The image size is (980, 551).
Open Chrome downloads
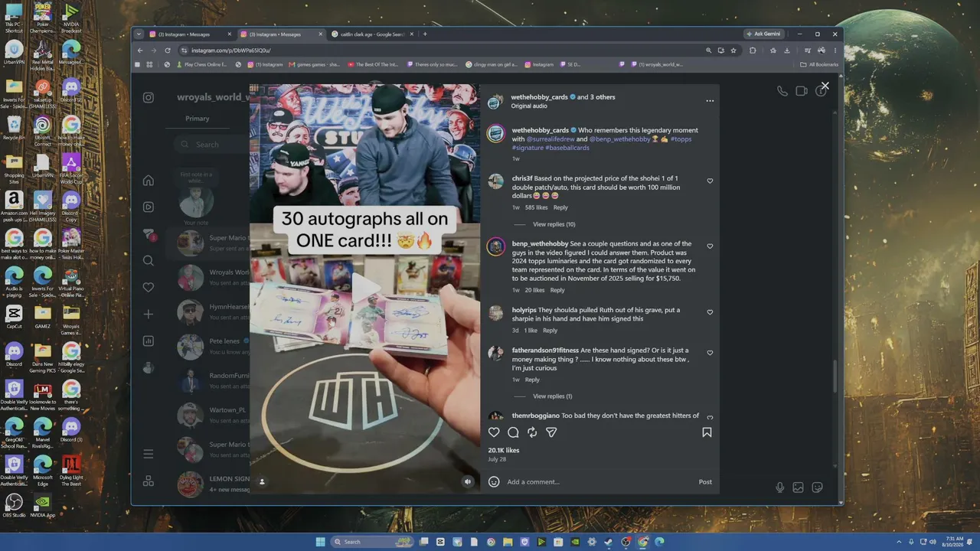pos(787,51)
